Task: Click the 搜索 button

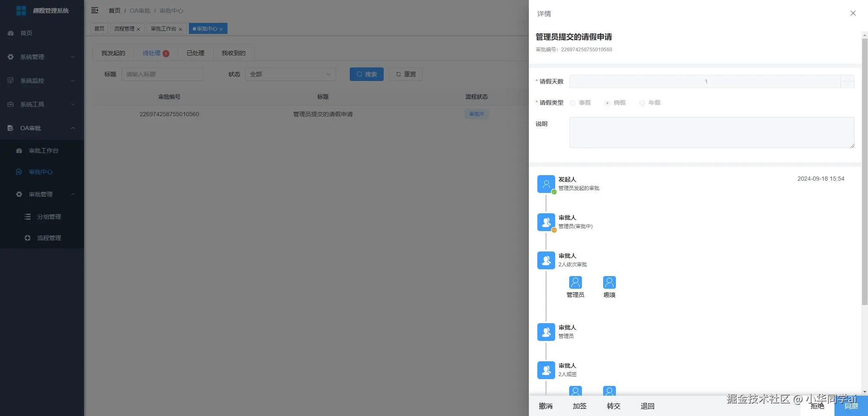Action: point(367,74)
